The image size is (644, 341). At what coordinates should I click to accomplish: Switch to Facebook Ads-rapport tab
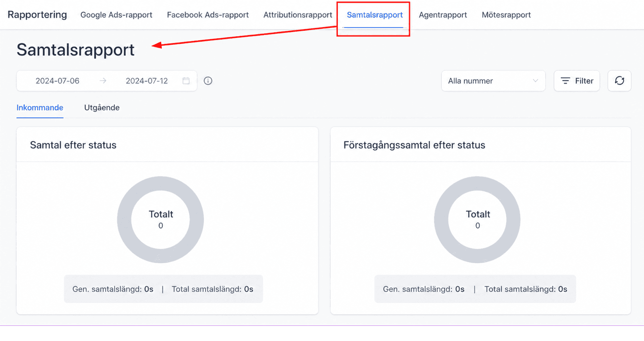click(x=208, y=15)
